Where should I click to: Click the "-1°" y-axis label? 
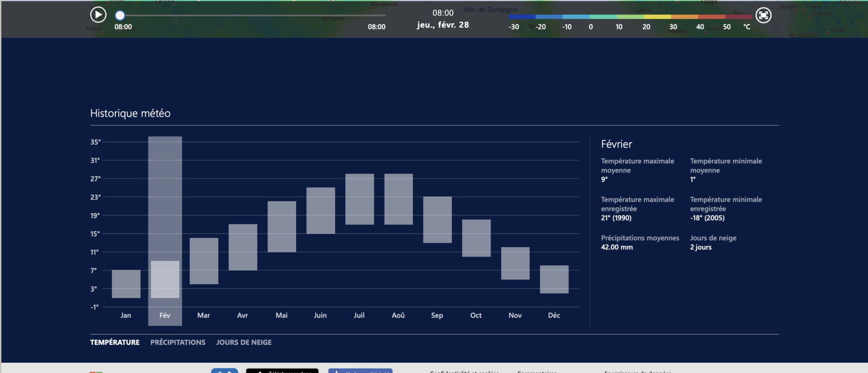[x=95, y=307]
